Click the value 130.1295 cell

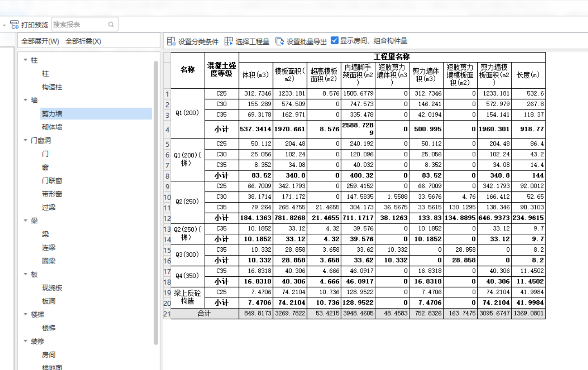[460, 208]
